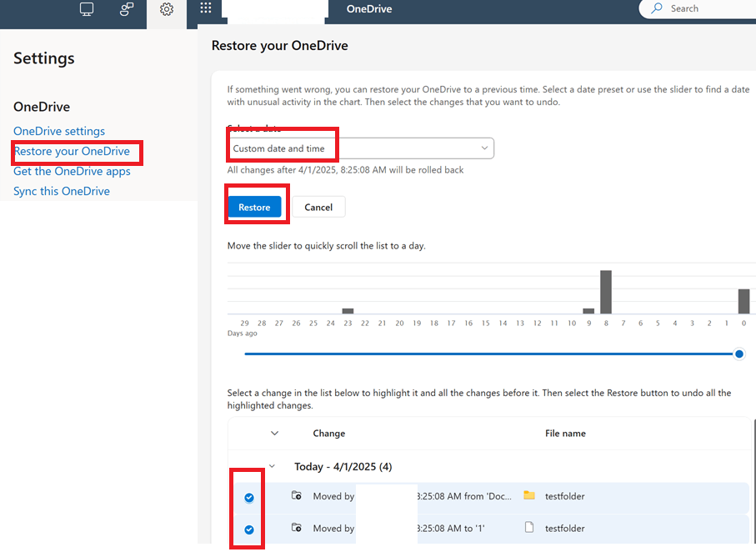Click the search magnifier icon
Image resolution: width=756 pixels, height=557 pixels.
click(657, 8)
